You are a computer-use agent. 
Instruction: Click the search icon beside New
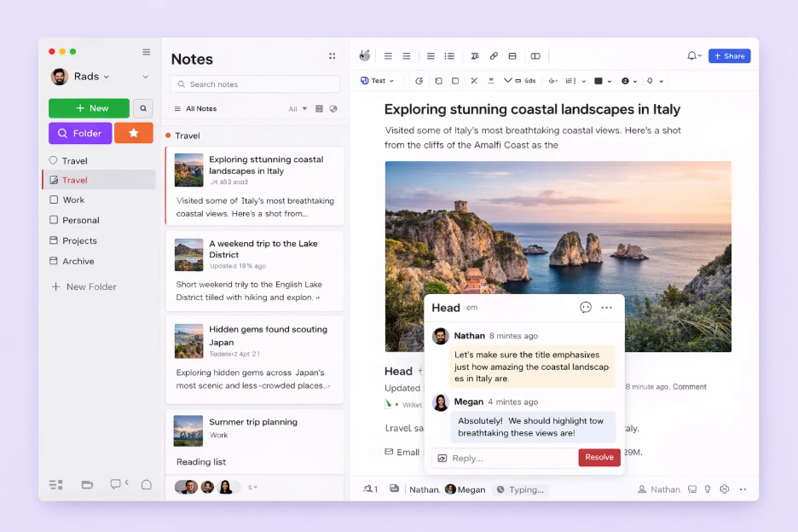point(143,108)
